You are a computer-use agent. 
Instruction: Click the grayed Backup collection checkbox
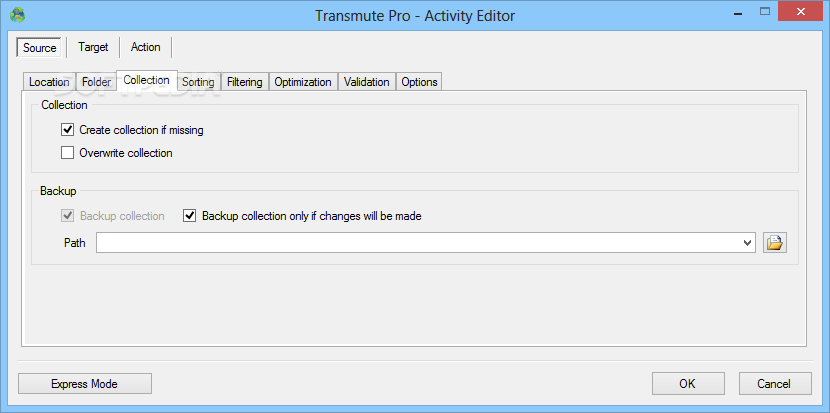[67, 216]
